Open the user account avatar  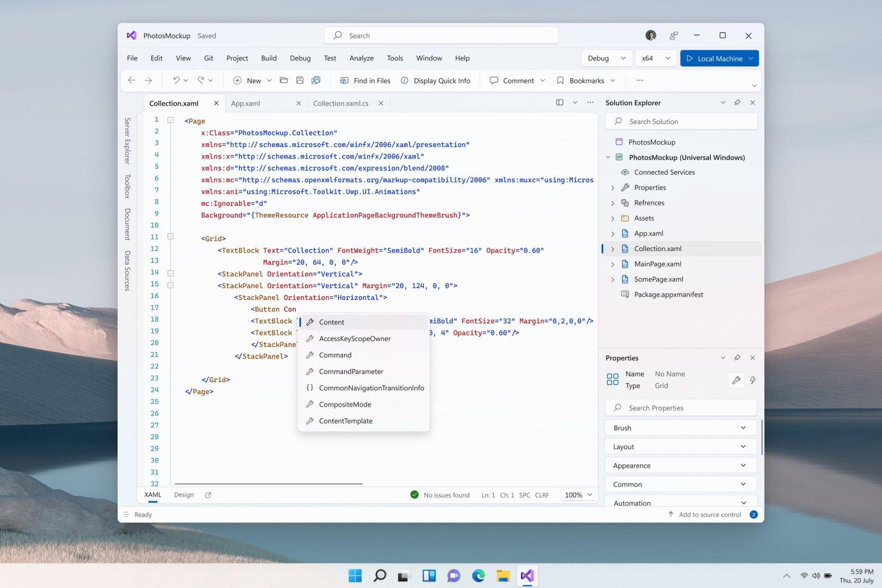coord(651,35)
